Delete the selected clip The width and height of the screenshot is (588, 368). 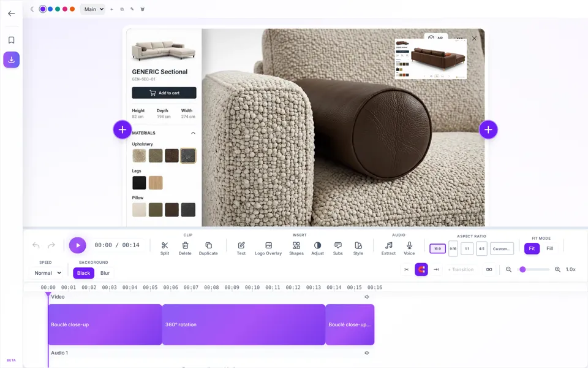(x=185, y=248)
